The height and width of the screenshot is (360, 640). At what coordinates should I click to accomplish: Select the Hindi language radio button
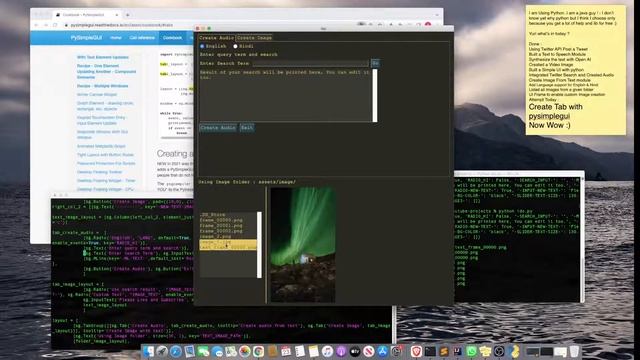235,46
